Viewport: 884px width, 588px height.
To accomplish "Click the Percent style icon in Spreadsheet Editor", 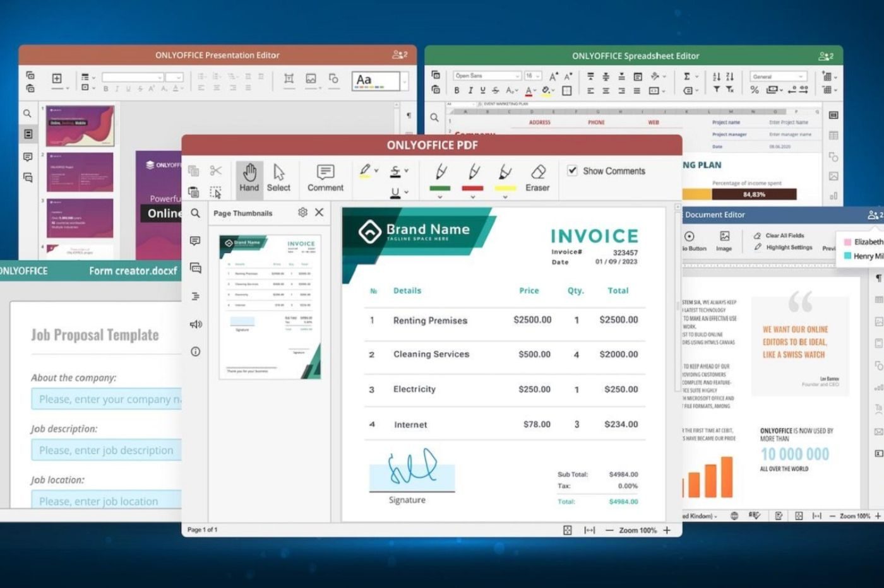I will pos(755,90).
